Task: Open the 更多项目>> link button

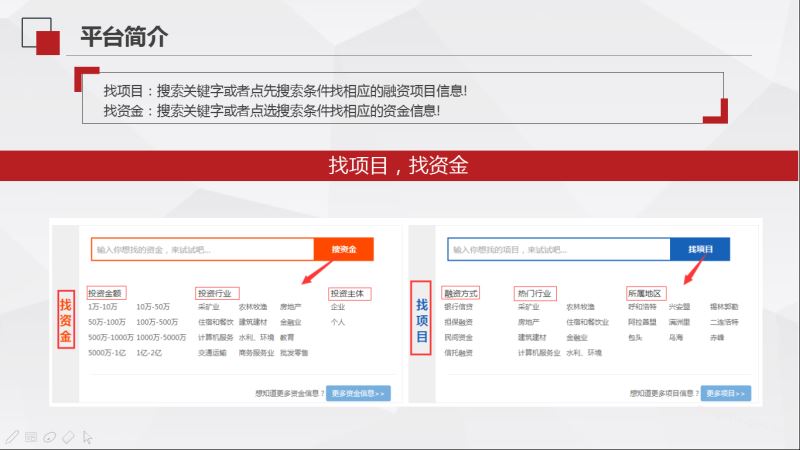Action: click(x=725, y=393)
